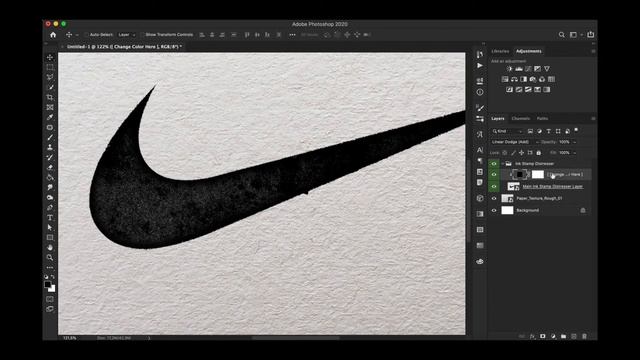Switch to the Channels tab
Screen dimensions: 640x360
pos(521,118)
